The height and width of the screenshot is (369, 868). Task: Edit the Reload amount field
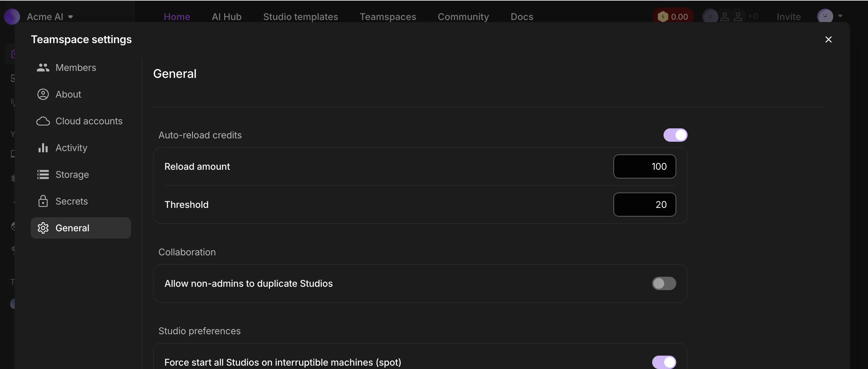[x=644, y=166]
